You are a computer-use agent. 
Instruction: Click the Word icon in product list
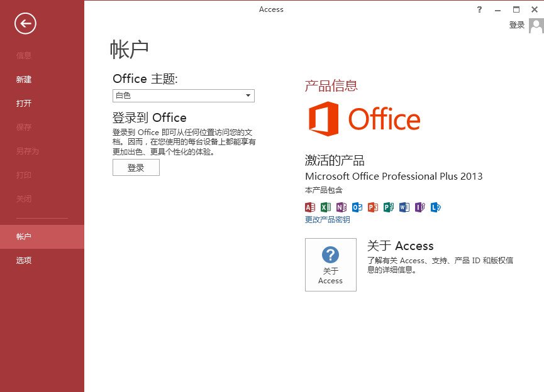pos(404,207)
